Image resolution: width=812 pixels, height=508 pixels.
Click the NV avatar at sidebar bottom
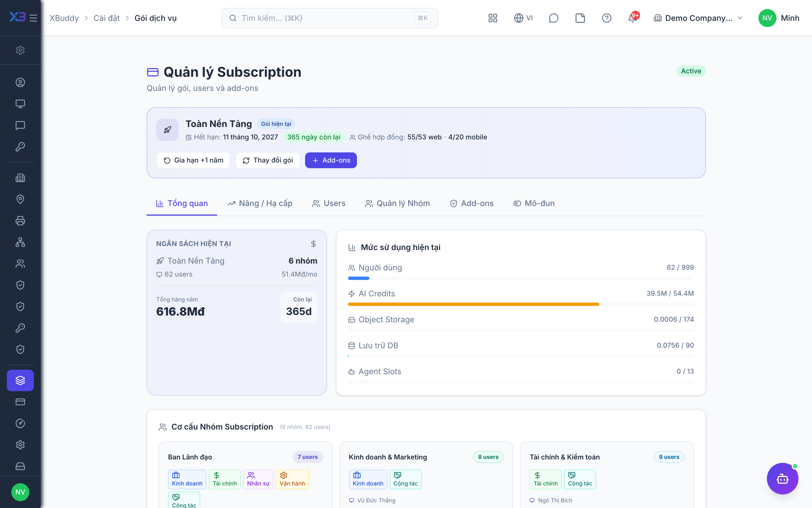[x=20, y=492]
